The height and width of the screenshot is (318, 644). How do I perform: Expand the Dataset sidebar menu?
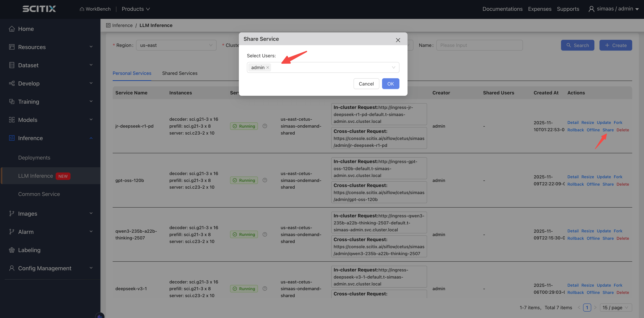tap(91, 65)
